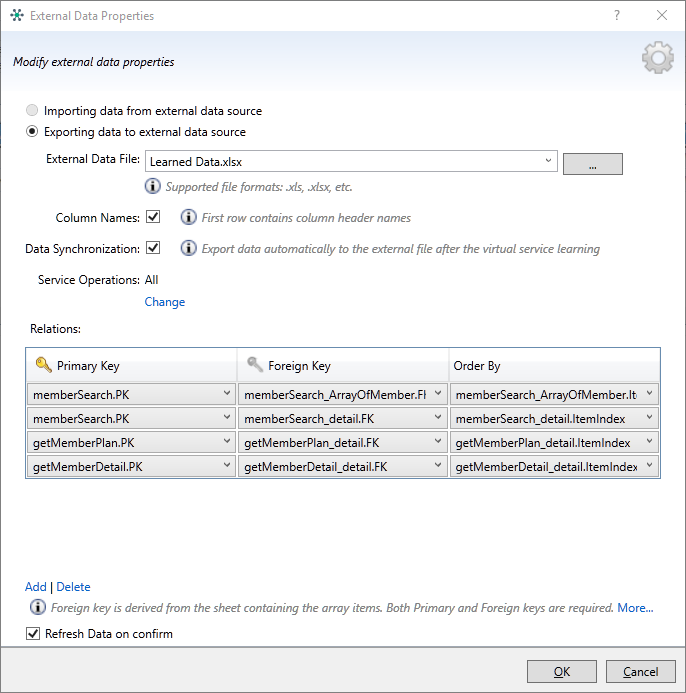Image resolution: width=686 pixels, height=693 pixels.
Task: Click the gray Foreign Key icon
Action: (x=254, y=365)
